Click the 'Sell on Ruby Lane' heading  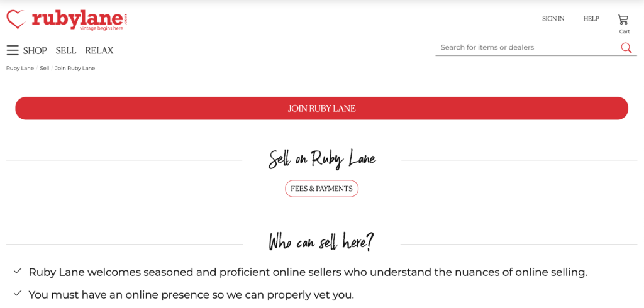coord(321,159)
